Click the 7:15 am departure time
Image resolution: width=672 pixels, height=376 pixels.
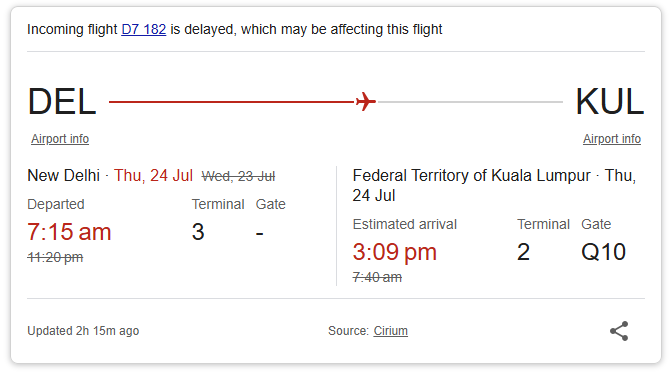[69, 232]
